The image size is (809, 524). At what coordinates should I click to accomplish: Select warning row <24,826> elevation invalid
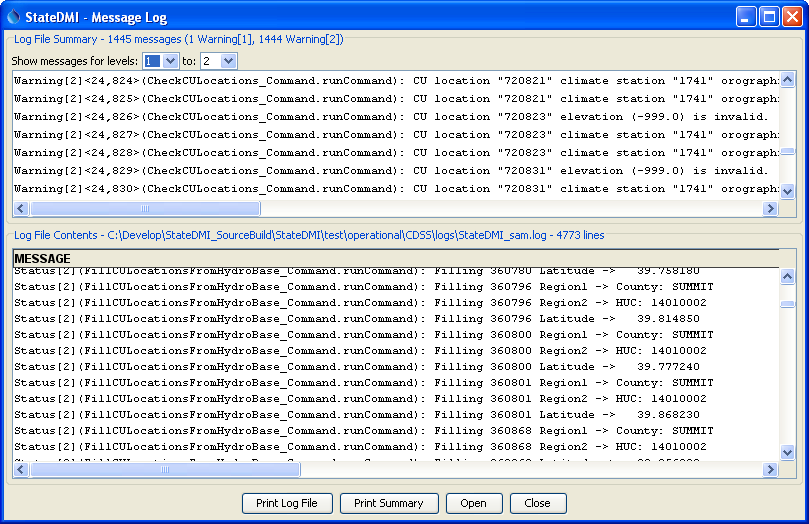pyautogui.click(x=396, y=117)
